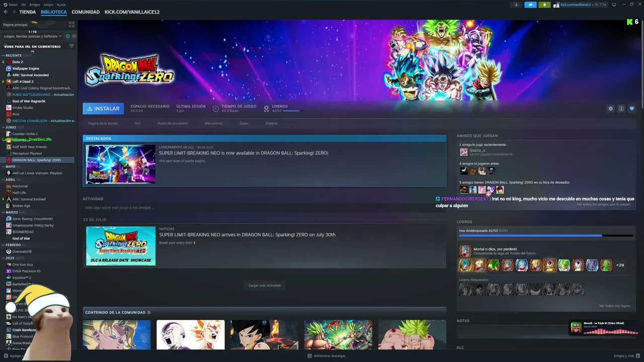This screenshot has width=644, height=362.
Task: Click the Half-Life icon in library
Action: click(9, 193)
